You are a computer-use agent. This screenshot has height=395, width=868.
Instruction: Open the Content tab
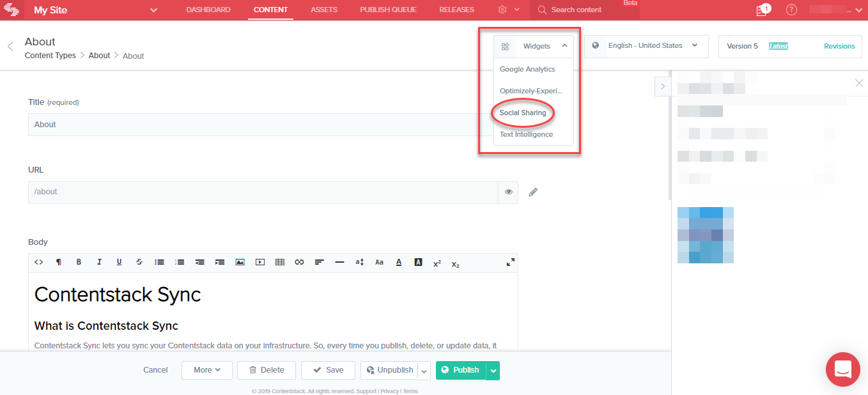pos(270,10)
